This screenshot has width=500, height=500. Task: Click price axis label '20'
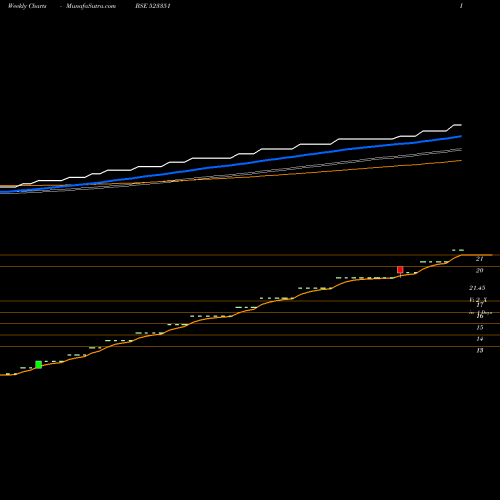pyautogui.click(x=479, y=270)
